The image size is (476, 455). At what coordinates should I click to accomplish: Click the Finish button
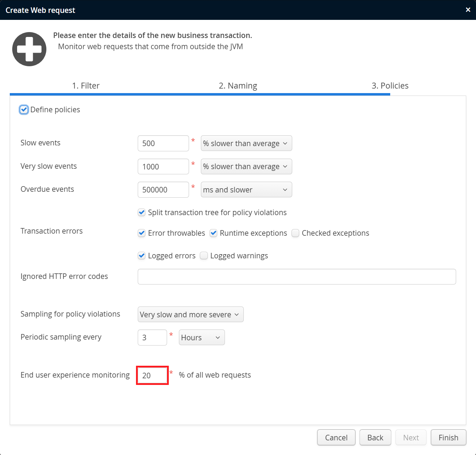pyautogui.click(x=448, y=438)
